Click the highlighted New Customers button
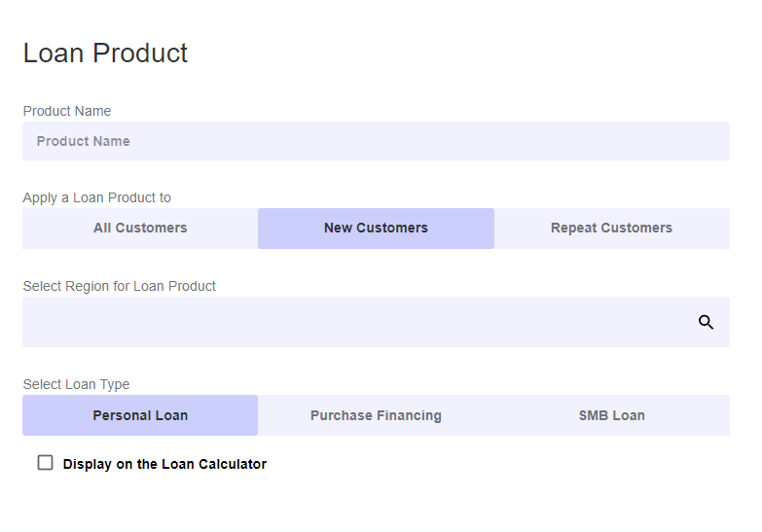 [376, 229]
